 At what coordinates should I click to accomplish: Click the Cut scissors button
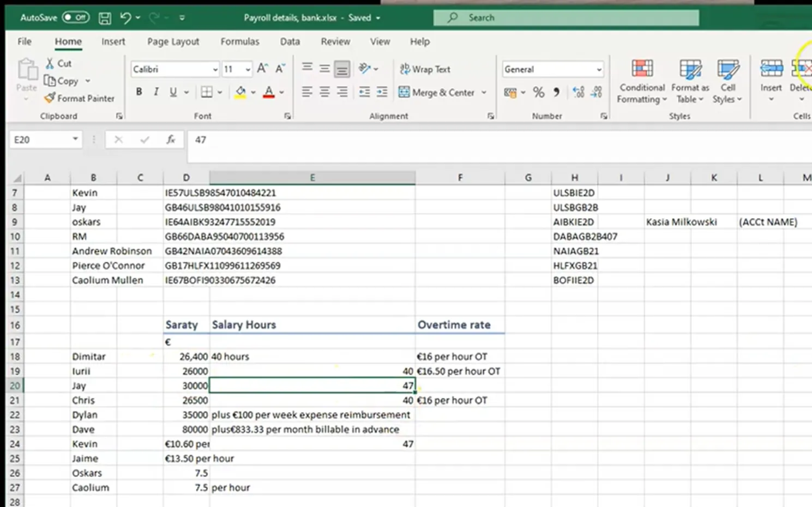58,63
